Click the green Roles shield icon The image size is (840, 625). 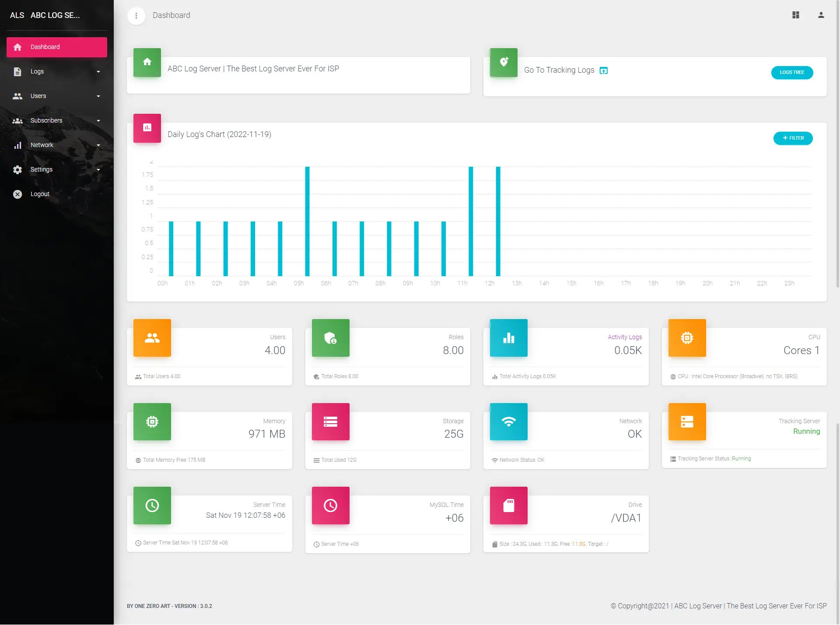[x=330, y=338]
